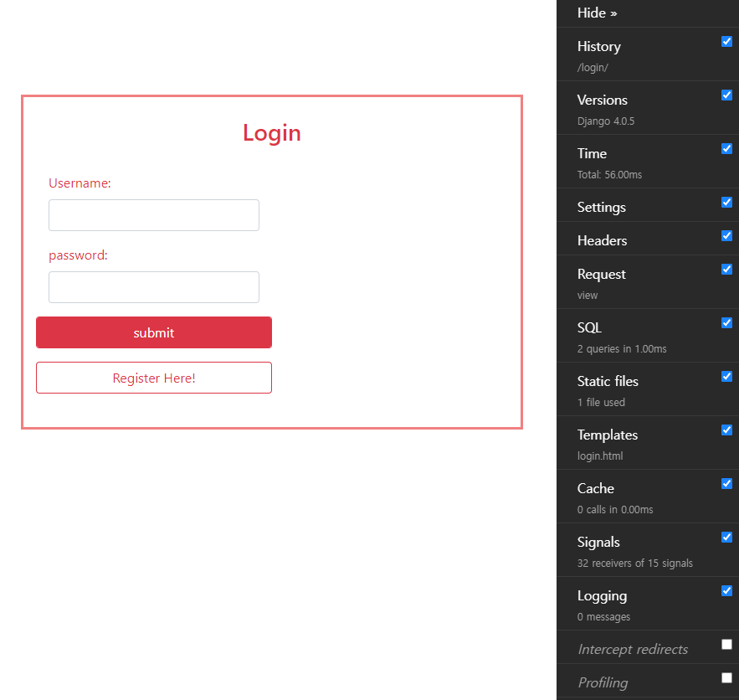Click the /login/ history subtitle
The width and height of the screenshot is (739, 700).
(x=593, y=68)
